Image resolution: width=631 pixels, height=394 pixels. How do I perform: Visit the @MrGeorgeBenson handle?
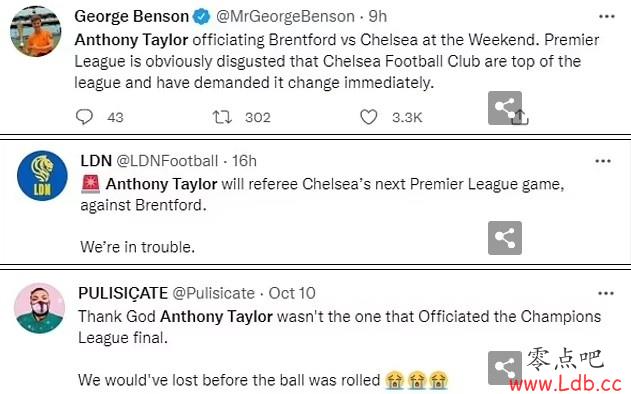tap(285, 17)
